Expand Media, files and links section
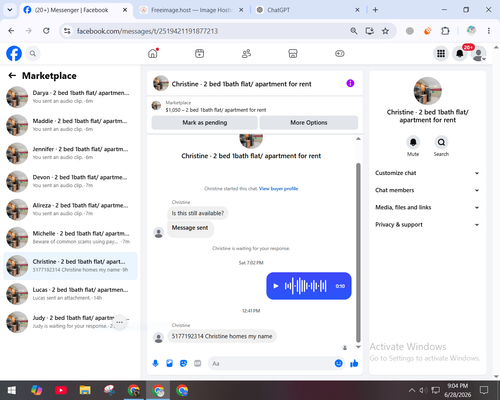This screenshot has height=400, width=500. [427, 207]
